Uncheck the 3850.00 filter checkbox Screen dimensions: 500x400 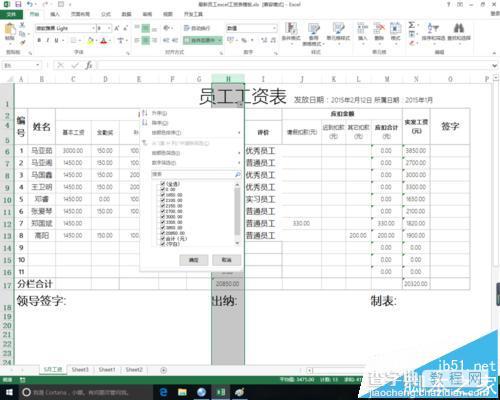[x=162, y=228]
